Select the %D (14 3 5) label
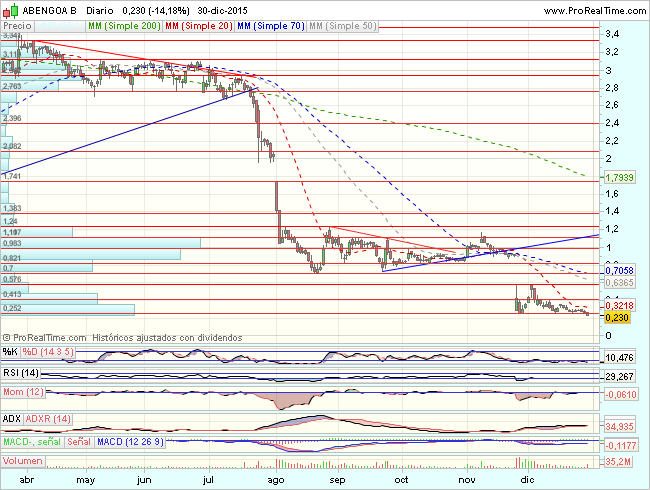 (x=48, y=352)
